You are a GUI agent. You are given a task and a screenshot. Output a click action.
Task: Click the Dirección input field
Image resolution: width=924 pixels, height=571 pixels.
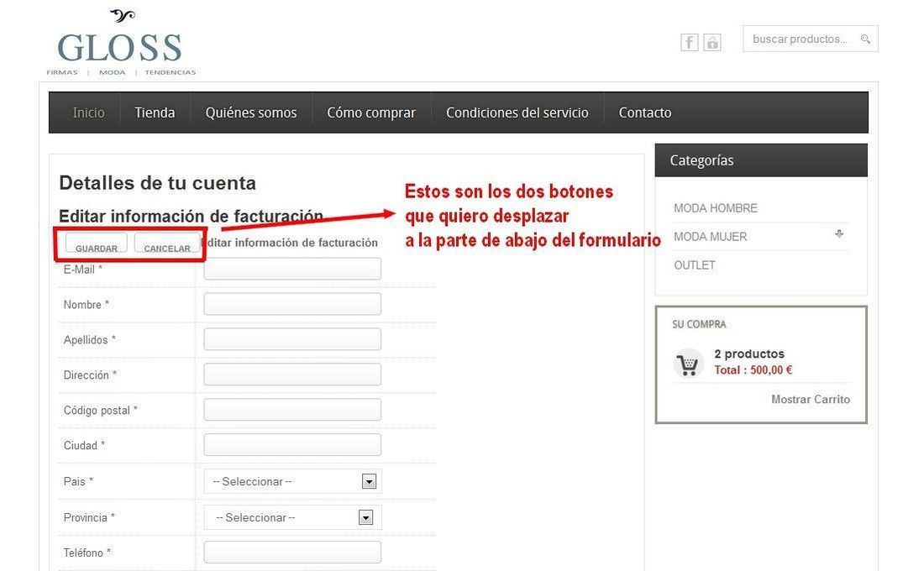292,375
